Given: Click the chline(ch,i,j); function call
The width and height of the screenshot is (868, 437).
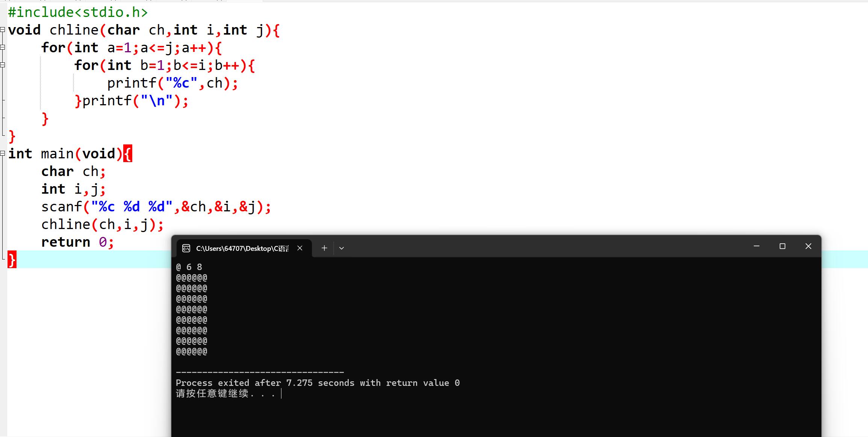Looking at the screenshot, I should pyautogui.click(x=101, y=224).
